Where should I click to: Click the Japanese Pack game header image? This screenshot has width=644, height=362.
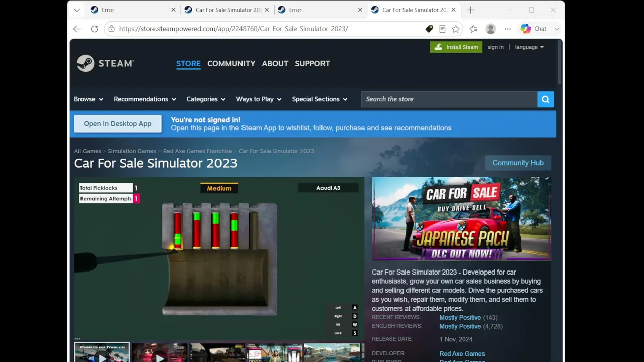click(461, 219)
